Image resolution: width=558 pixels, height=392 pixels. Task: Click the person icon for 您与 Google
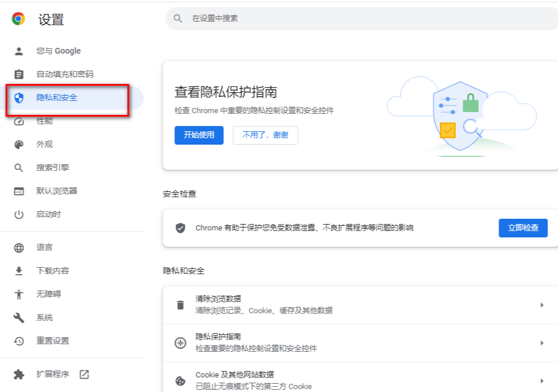pyautogui.click(x=19, y=51)
